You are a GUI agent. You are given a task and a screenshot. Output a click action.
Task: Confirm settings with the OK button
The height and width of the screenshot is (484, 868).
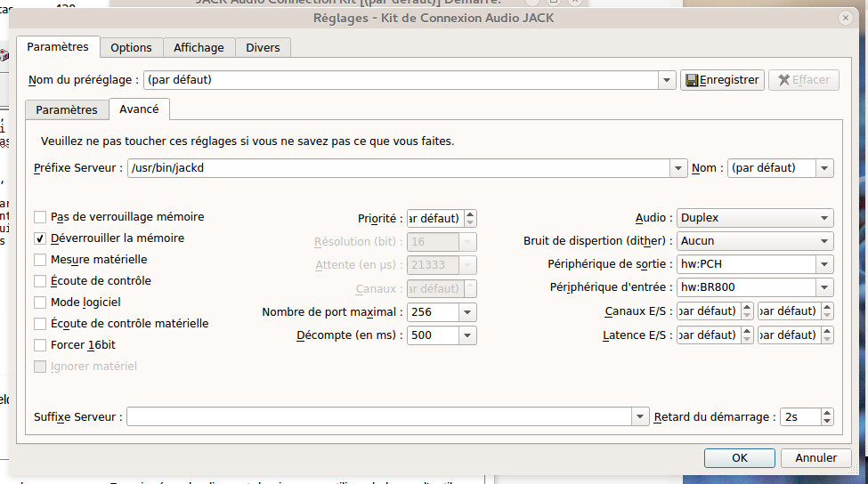[x=740, y=458]
